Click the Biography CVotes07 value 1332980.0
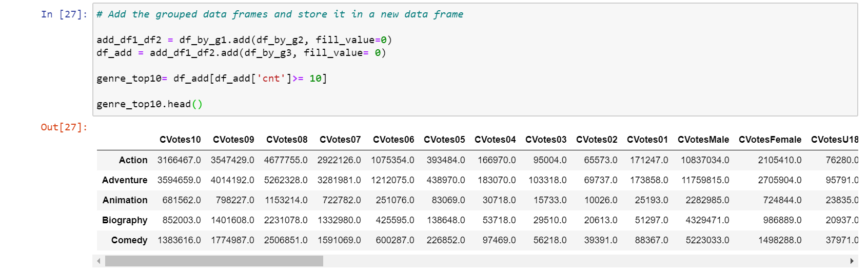This screenshot has height=271, width=868. [x=339, y=220]
